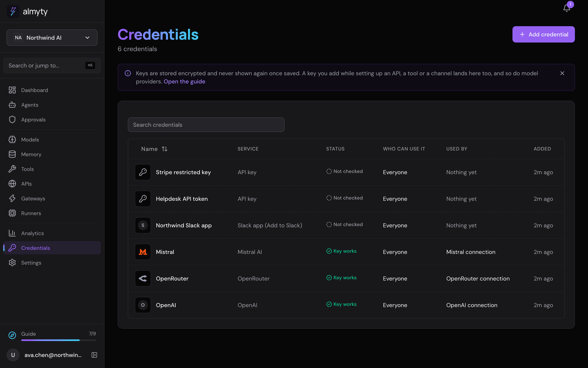The width and height of the screenshot is (588, 368).
Task: Click the info icon in banner
Action: [x=128, y=73]
